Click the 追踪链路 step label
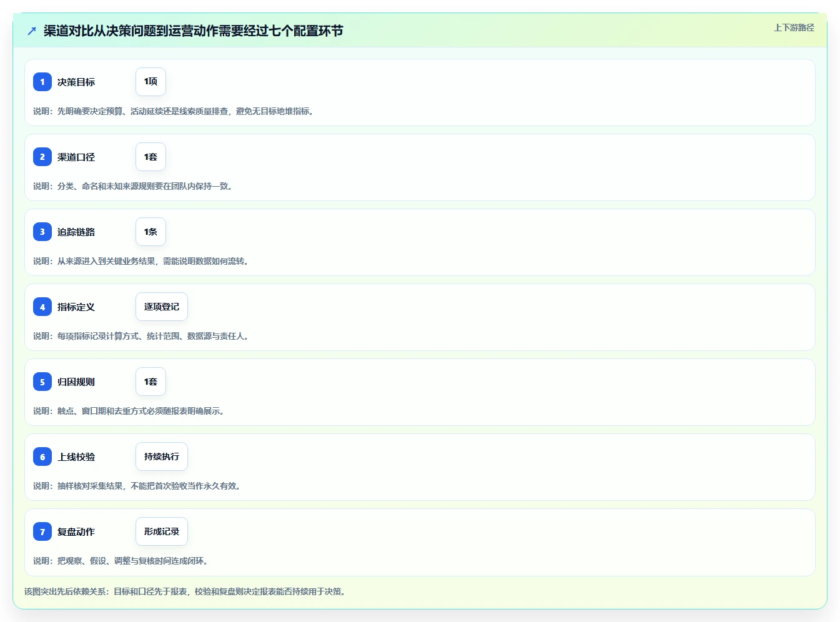The image size is (840, 622). tap(76, 232)
